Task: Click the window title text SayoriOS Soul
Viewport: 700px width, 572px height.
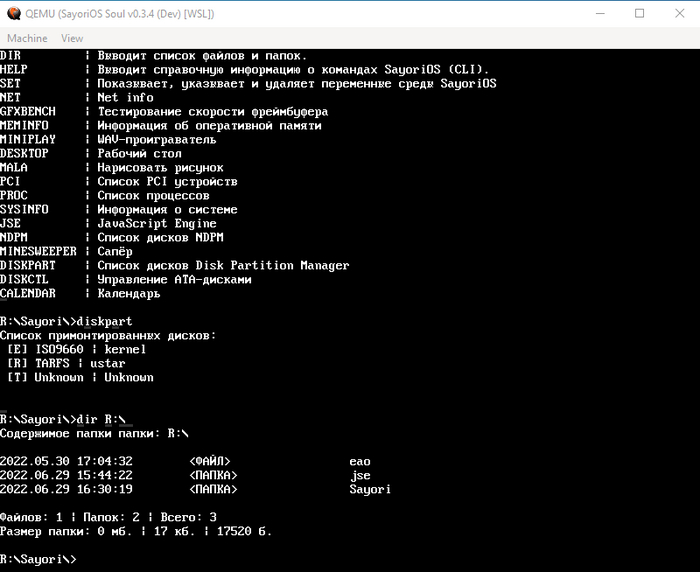Action: [92, 14]
